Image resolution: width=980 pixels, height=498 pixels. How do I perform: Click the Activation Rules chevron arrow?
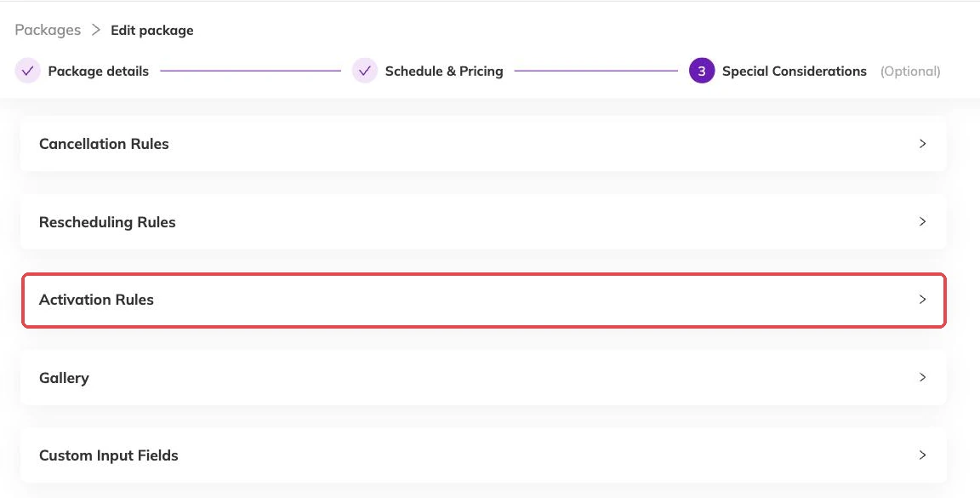point(922,300)
